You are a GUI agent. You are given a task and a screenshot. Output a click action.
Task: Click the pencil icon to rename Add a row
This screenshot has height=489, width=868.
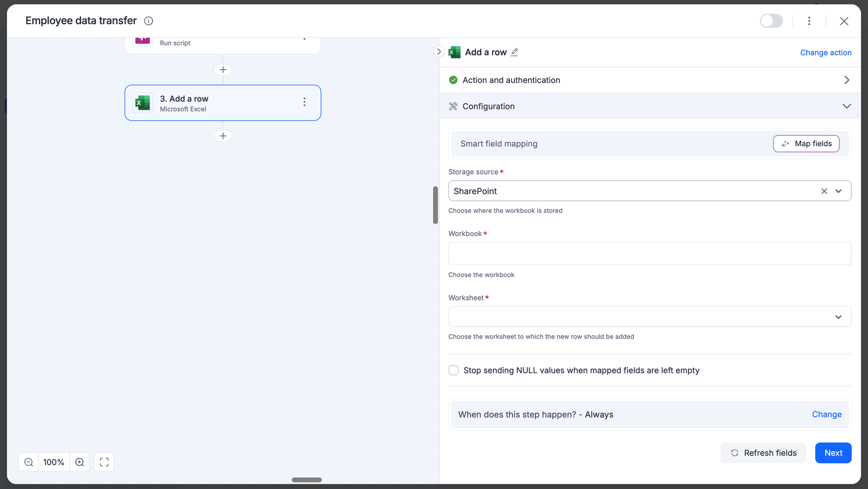(x=514, y=52)
